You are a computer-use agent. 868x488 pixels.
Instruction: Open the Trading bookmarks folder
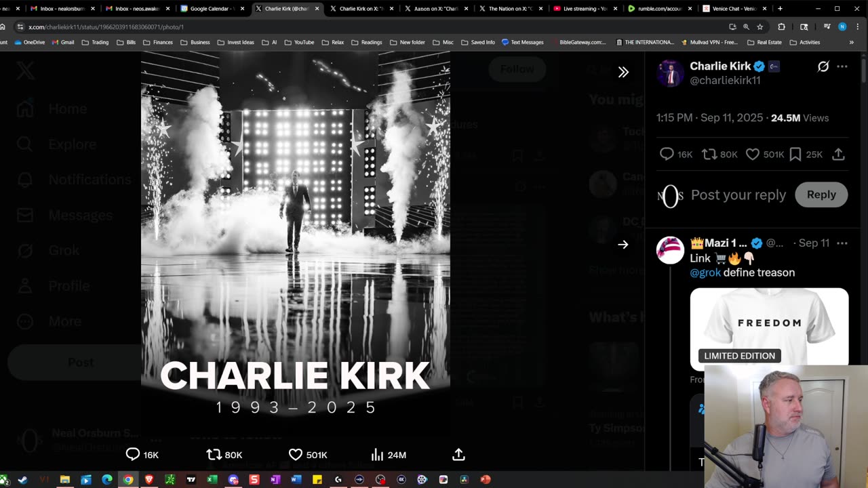[95, 42]
